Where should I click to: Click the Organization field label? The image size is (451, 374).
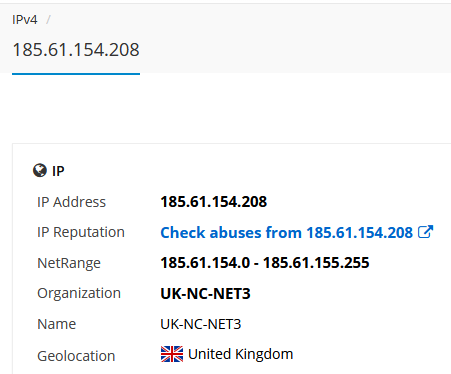coord(79,293)
